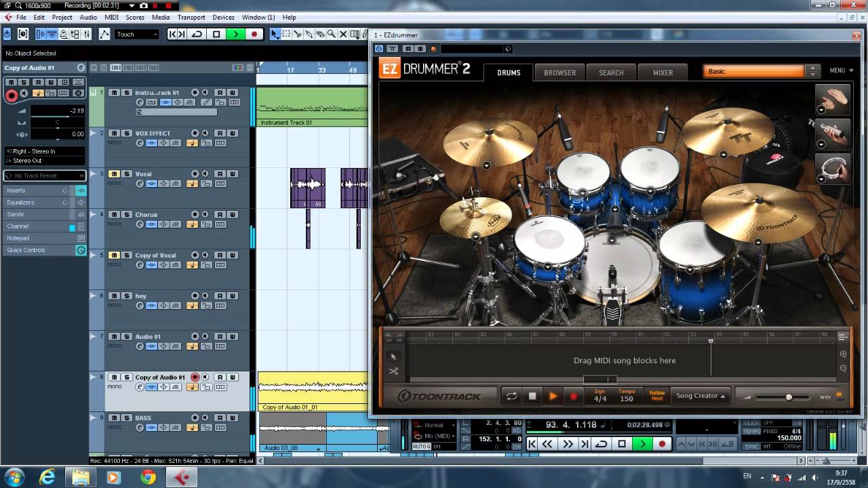Open the No Track Preset selector
The image size is (868, 488).
pos(45,176)
